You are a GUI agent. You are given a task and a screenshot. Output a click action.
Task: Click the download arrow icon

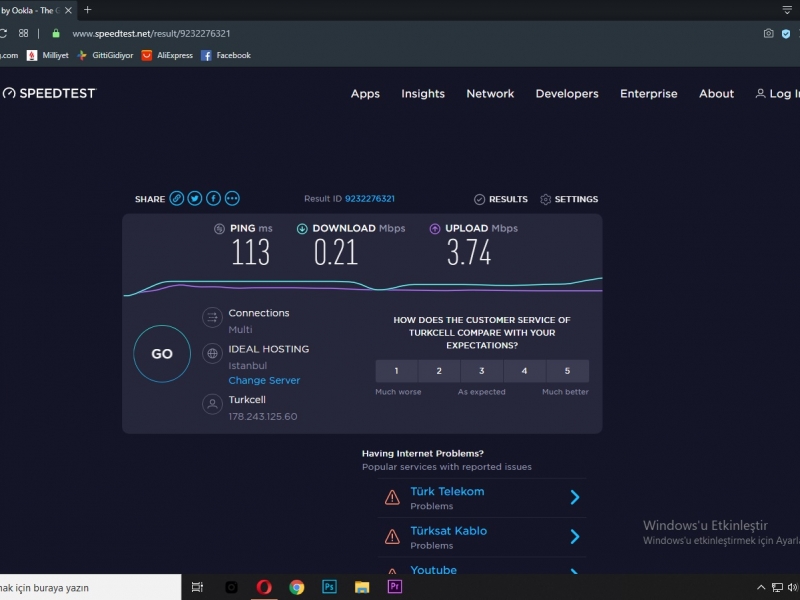point(302,229)
